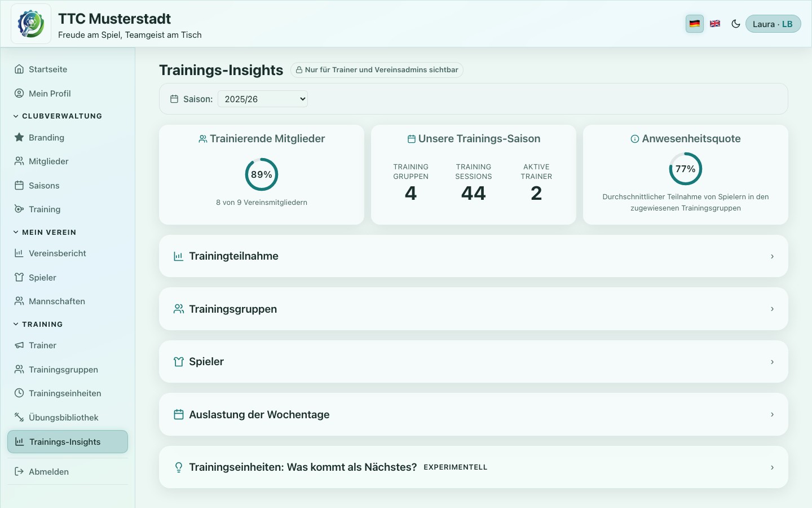
Task: Click the Mannschaften people icon
Action: tap(19, 301)
